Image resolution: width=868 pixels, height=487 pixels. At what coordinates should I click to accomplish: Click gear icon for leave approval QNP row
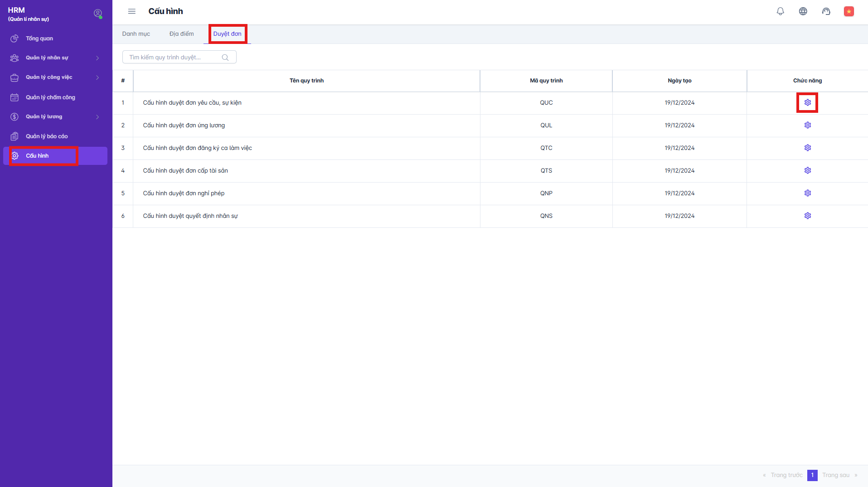click(807, 193)
